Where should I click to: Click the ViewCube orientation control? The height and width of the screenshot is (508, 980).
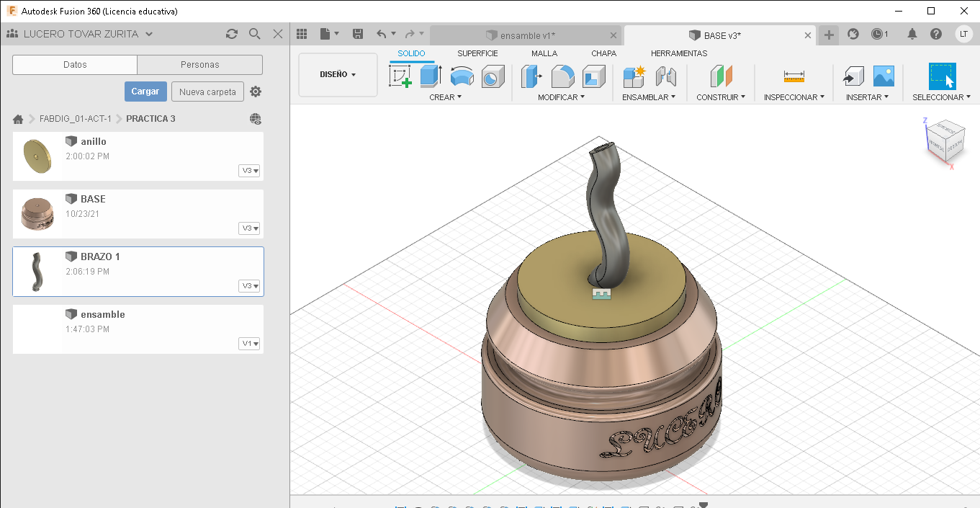[944, 143]
